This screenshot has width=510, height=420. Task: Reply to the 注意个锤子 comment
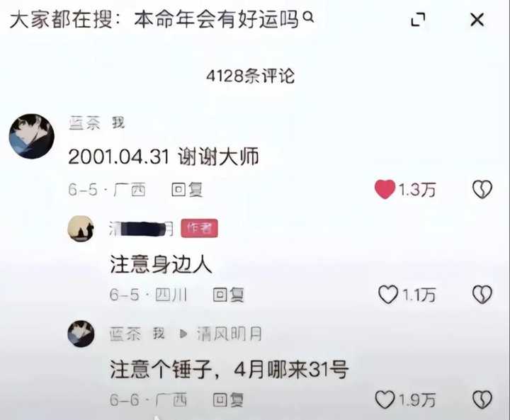point(228,400)
